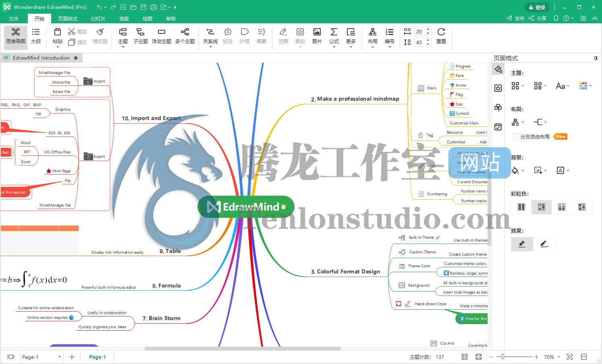The height and width of the screenshot is (364, 602).
Task: Click the 分享 share button
Action: [x=538, y=18]
